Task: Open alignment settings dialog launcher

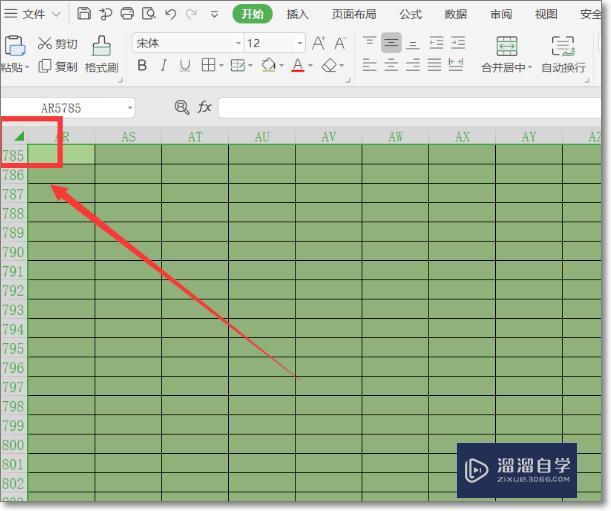Action: 587,81
